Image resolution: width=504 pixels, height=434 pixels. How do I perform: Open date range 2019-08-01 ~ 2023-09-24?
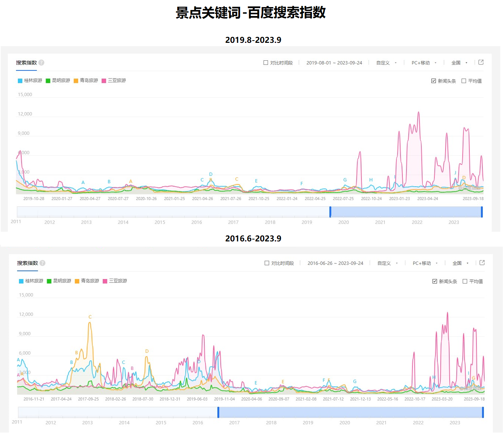click(x=334, y=63)
